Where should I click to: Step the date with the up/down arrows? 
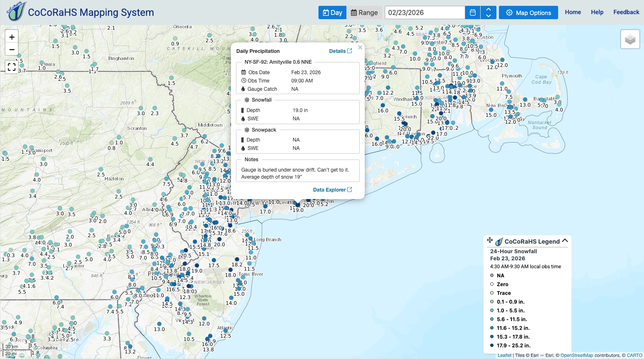pos(488,12)
